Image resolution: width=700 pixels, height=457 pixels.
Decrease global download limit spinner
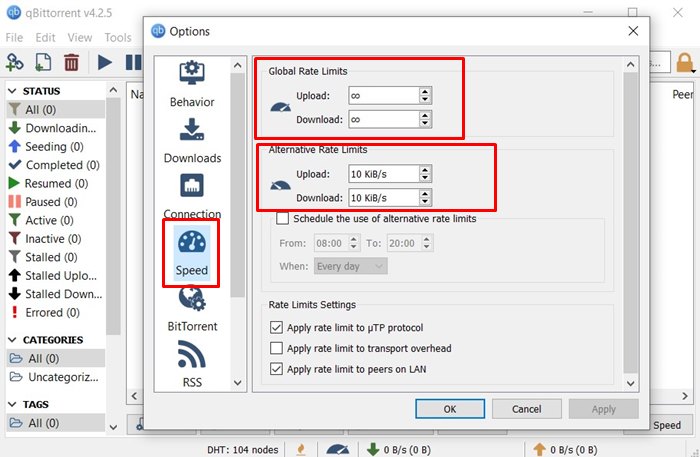425,124
